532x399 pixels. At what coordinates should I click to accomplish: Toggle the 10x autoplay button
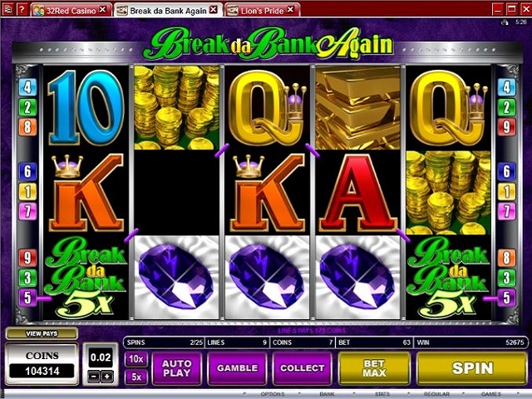click(x=136, y=359)
